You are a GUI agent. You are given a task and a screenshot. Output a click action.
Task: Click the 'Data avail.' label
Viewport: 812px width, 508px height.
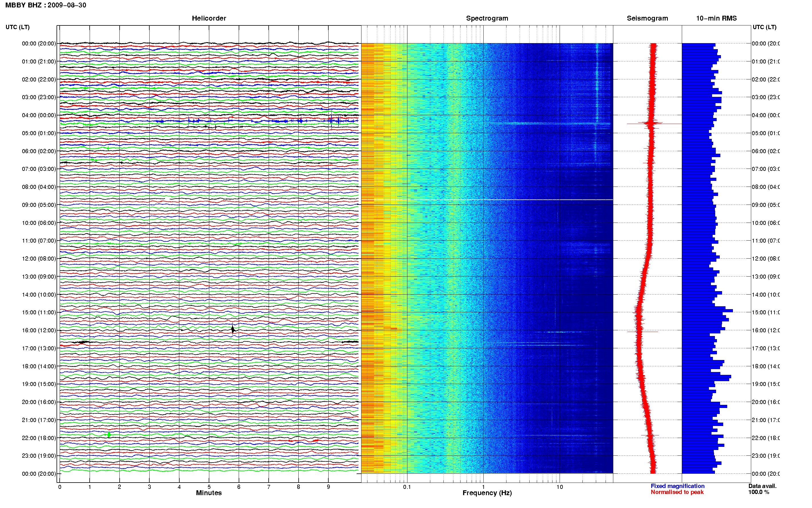coord(762,486)
